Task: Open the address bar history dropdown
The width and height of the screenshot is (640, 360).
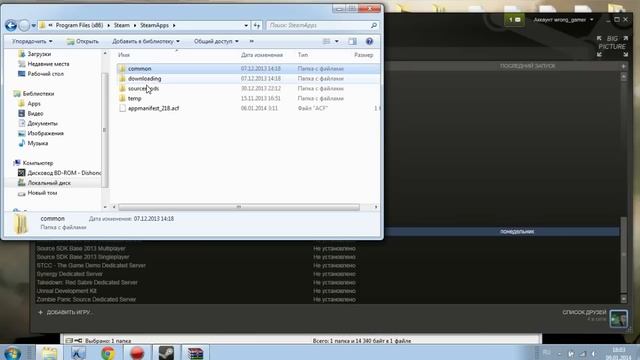Action: pos(246,25)
